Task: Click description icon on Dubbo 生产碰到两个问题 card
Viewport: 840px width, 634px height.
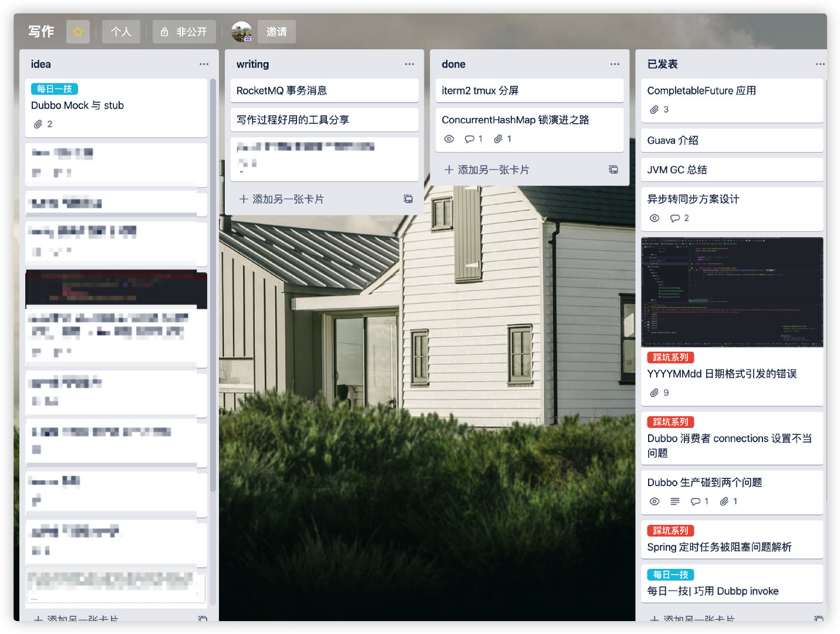Action: (x=675, y=501)
